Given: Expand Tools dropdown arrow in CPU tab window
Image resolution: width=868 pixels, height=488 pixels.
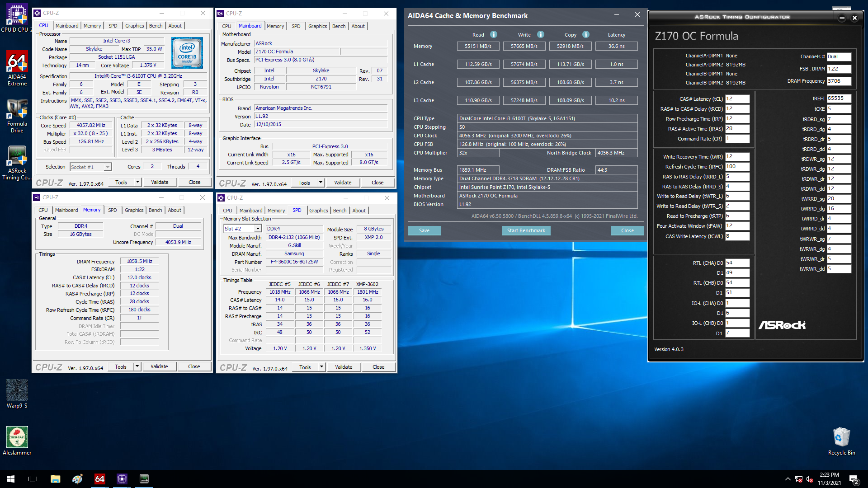Looking at the screenshot, I should coord(137,182).
